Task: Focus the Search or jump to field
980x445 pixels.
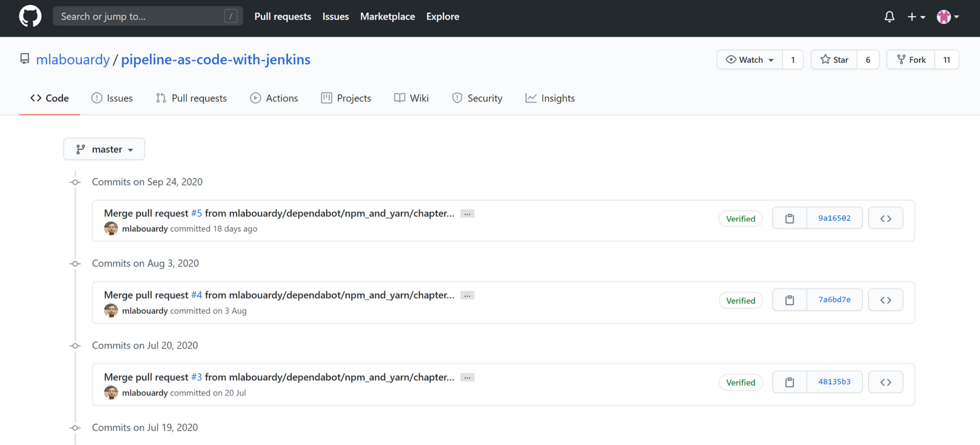Action: point(147,16)
